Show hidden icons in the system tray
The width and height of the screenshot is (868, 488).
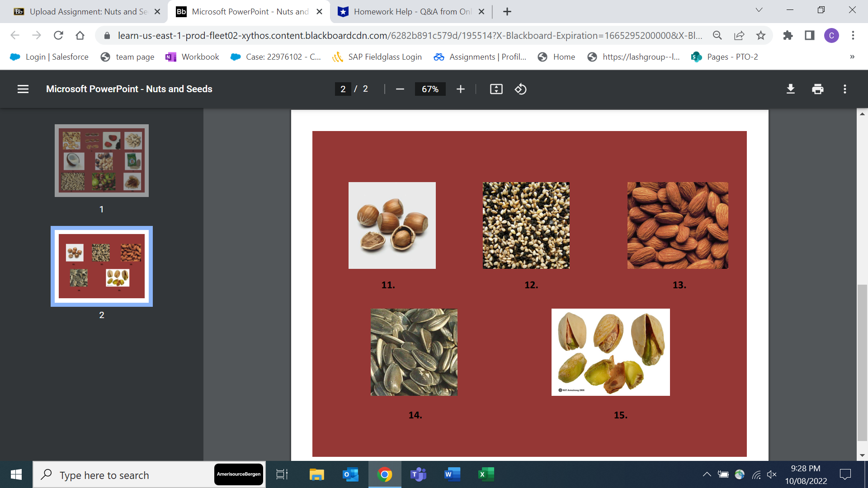(x=708, y=474)
